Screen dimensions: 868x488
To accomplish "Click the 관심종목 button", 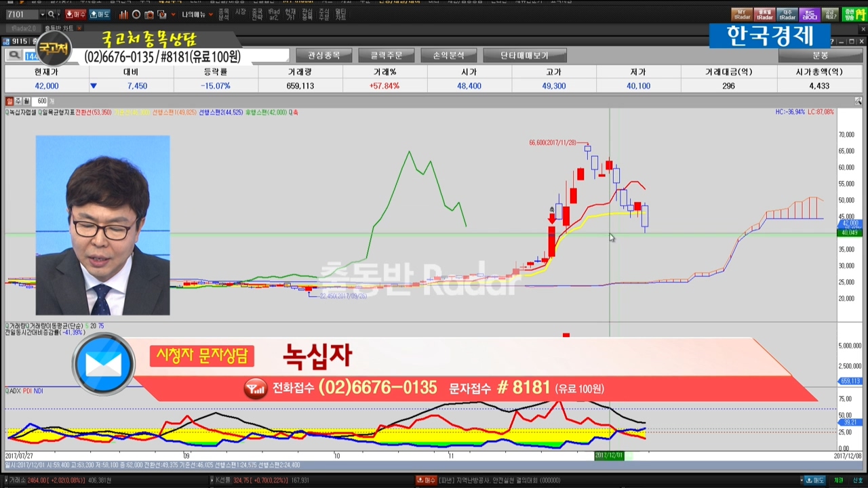I will click(324, 56).
